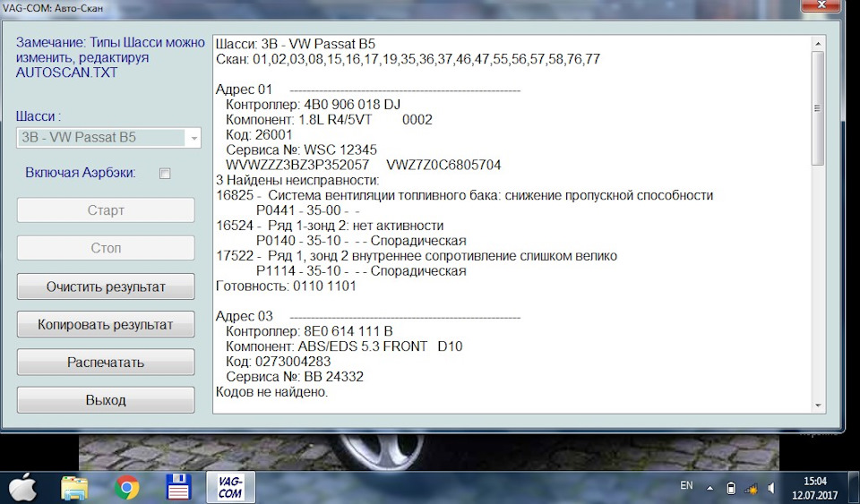This screenshot has width=860, height=504.
Task: Click Сервиса №: WSC 12345 line
Action: pyautogui.click(x=301, y=150)
